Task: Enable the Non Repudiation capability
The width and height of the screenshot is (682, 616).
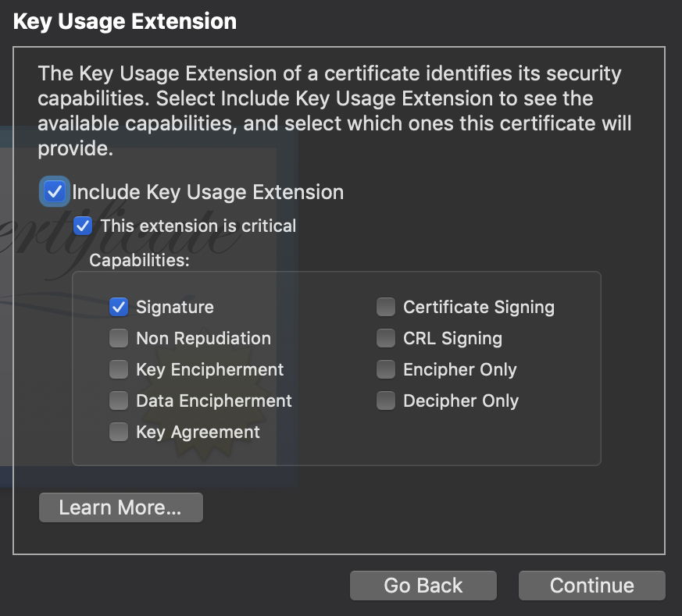Action: tap(119, 339)
